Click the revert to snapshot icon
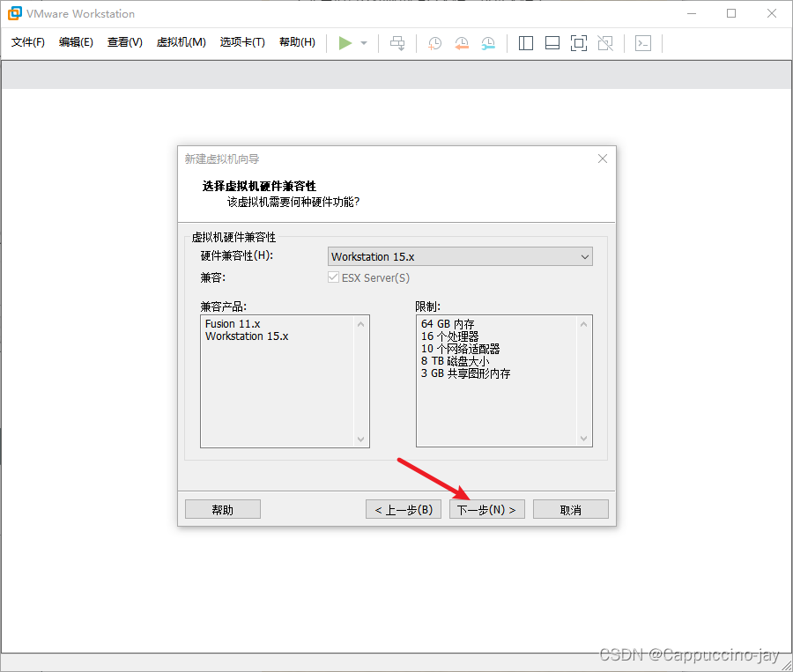 tap(461, 43)
